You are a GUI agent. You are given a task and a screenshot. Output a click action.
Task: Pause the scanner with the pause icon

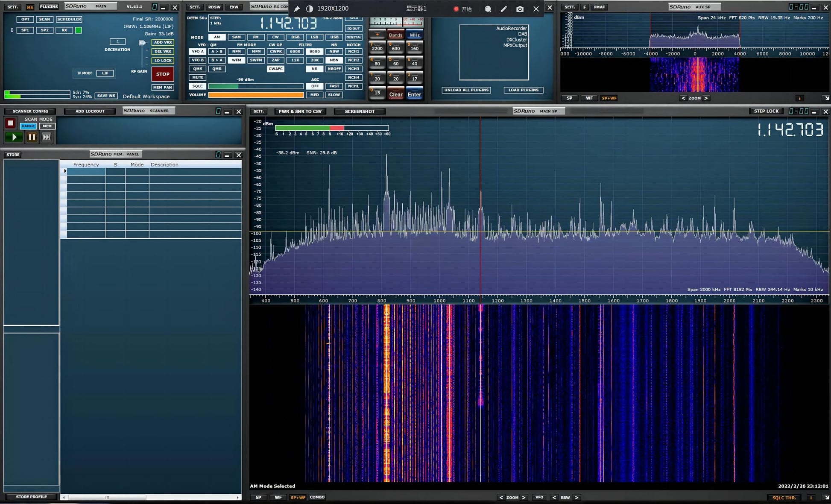pos(32,137)
